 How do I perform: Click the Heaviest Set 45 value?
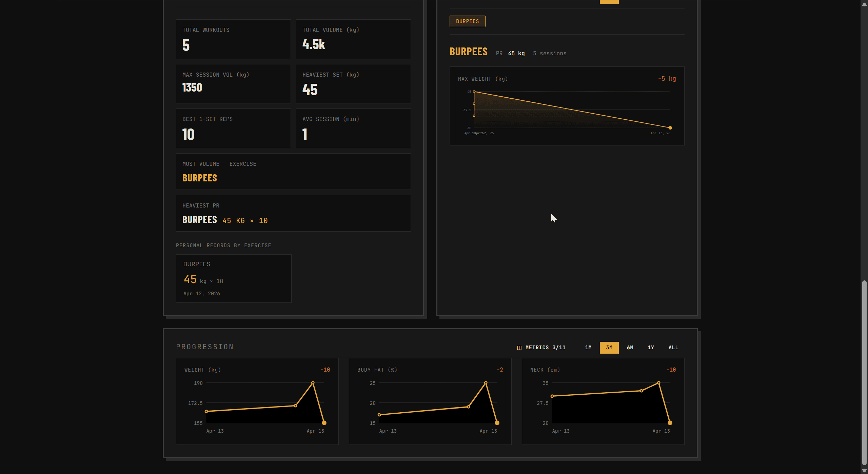310,90
